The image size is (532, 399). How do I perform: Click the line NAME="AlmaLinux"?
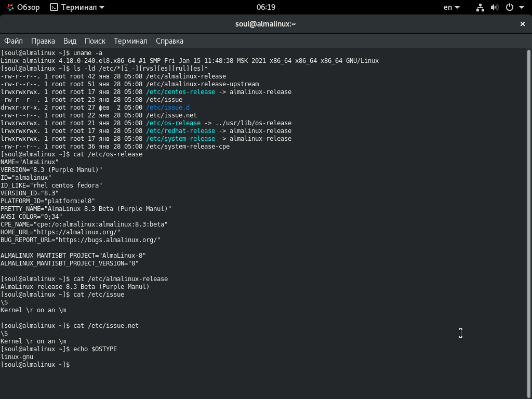30,162
